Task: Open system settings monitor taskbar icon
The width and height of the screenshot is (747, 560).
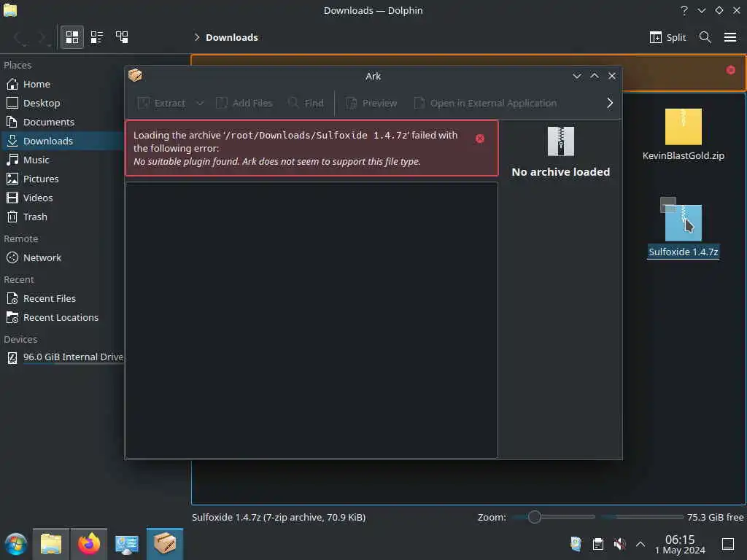Action: point(127,544)
